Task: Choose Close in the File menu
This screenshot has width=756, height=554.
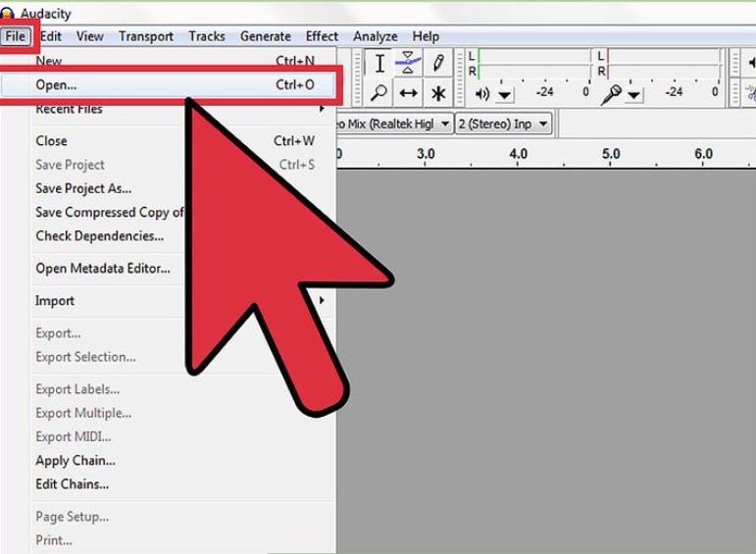Action: pyautogui.click(x=182, y=141)
